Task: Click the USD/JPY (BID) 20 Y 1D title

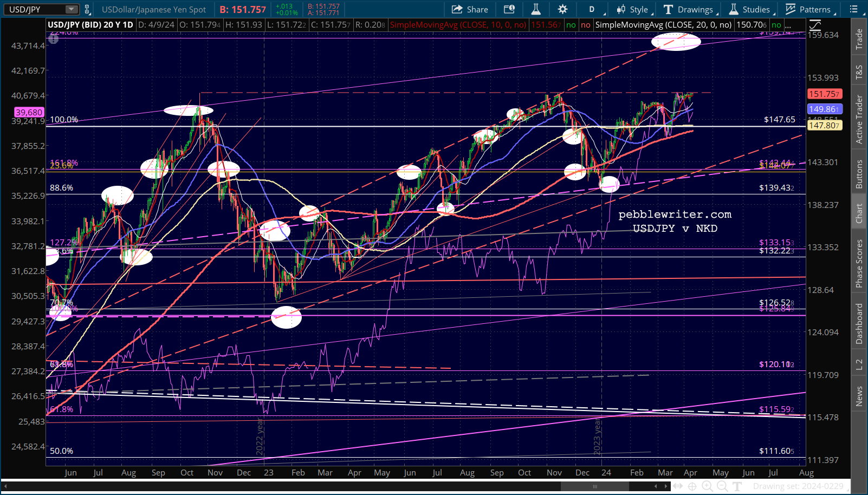Action: pyautogui.click(x=90, y=25)
